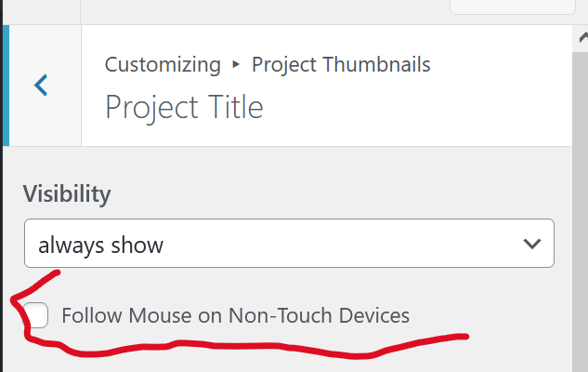Click the "Project Title" section heading
588x372 pixels.
(184, 107)
